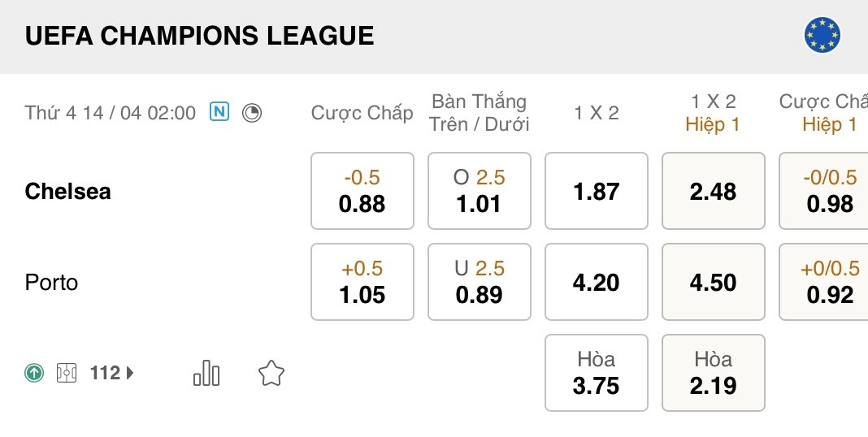Click the green up-arrow circle icon
Image resolution: width=868 pixels, height=437 pixels.
point(34,374)
